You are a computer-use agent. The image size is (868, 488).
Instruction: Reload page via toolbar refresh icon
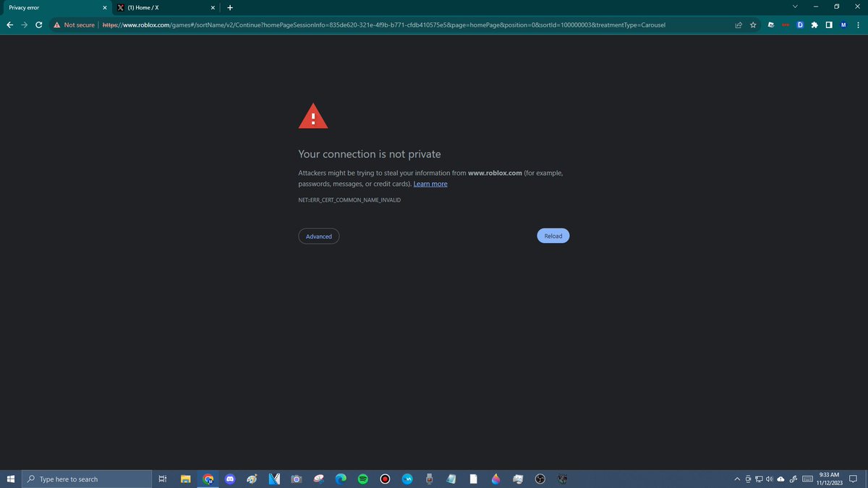pos(39,25)
